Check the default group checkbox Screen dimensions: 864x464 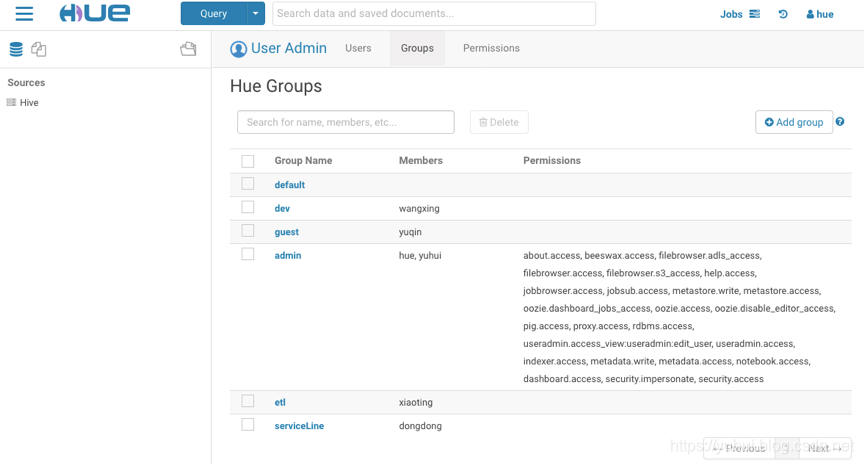click(x=248, y=184)
